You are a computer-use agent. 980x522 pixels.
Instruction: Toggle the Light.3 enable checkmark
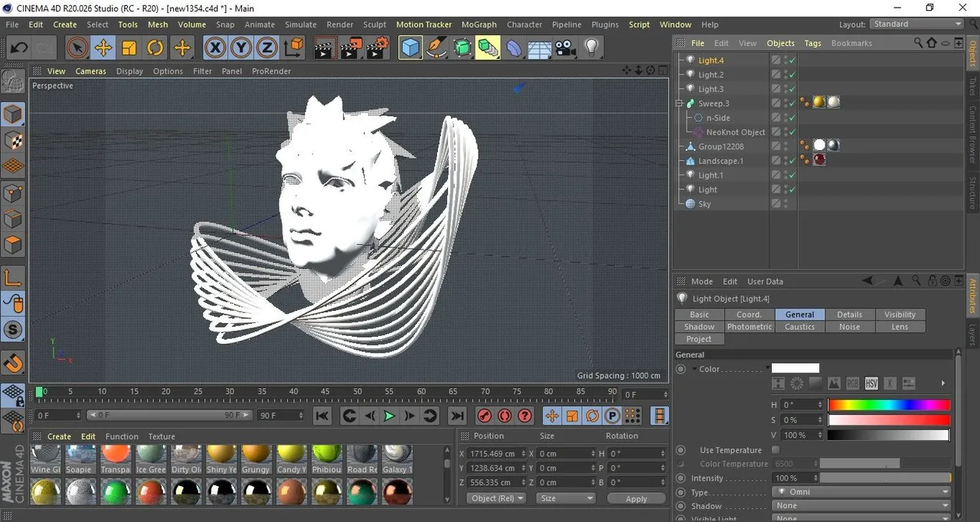click(x=792, y=89)
